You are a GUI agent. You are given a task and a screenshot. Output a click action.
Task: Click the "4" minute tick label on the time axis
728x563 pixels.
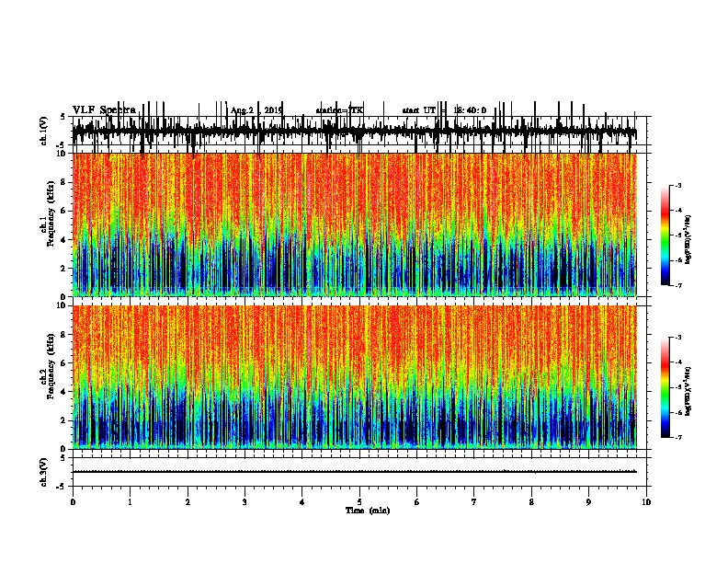click(301, 502)
